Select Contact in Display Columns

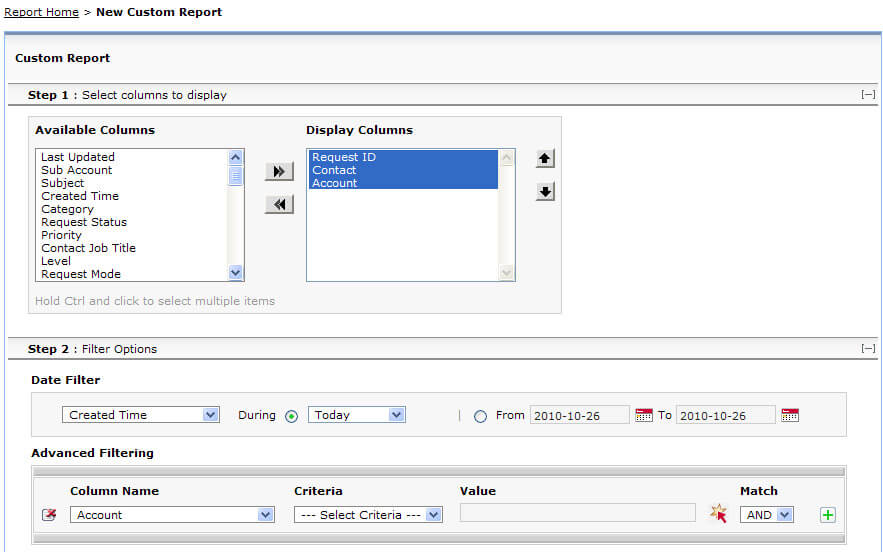point(403,170)
